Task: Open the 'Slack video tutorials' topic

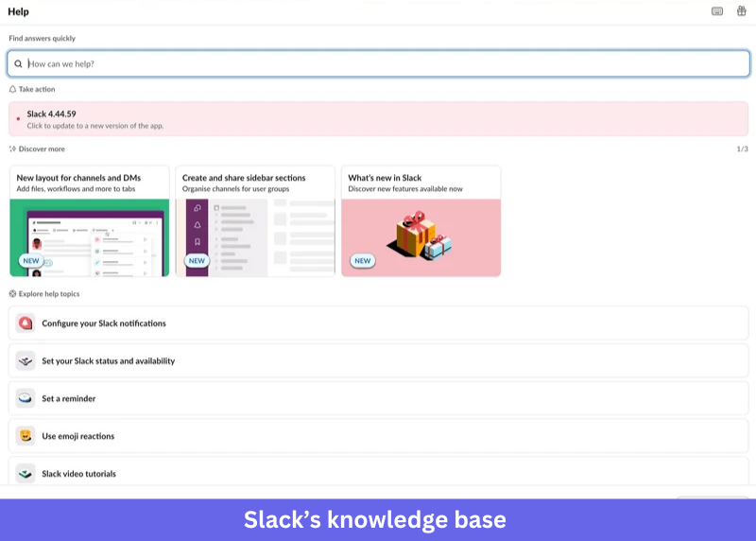Action: pos(379,473)
